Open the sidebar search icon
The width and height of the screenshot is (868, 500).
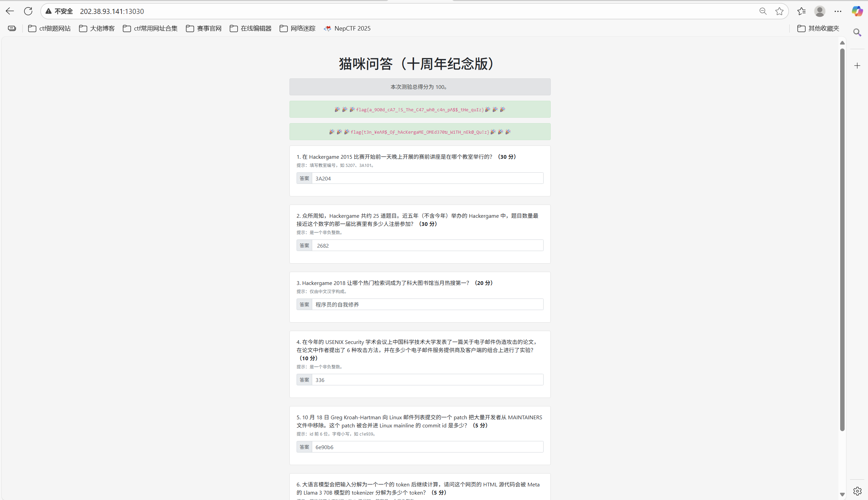[857, 32]
